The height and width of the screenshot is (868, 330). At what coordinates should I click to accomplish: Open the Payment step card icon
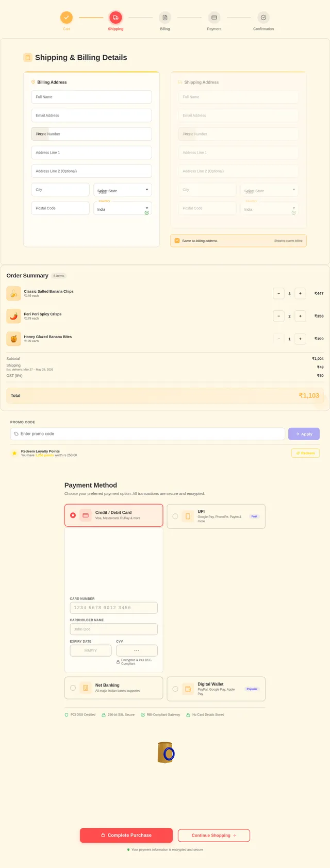coord(214,18)
